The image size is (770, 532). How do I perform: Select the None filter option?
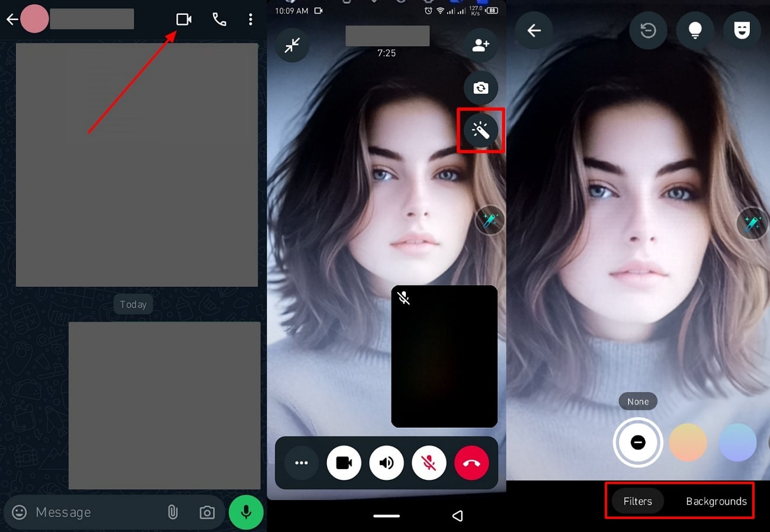(638, 442)
